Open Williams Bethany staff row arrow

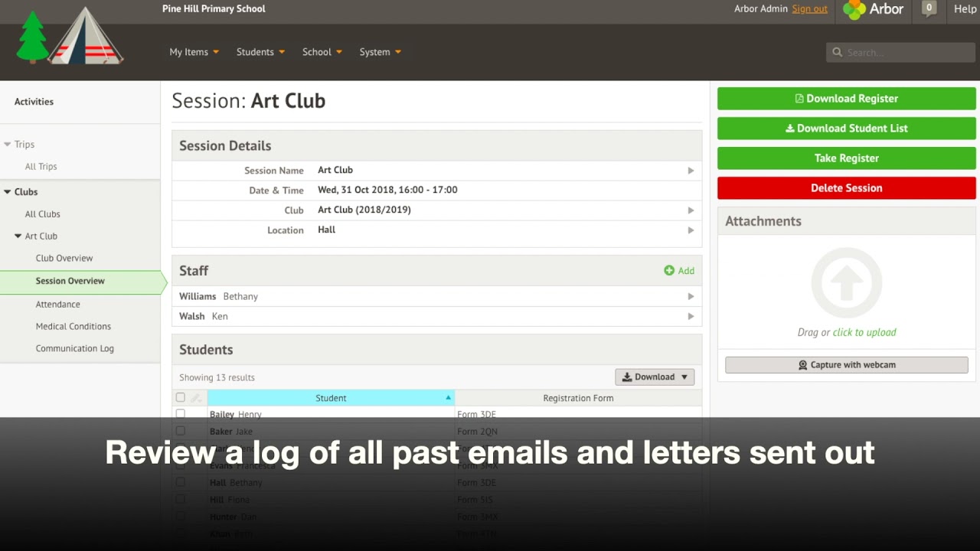pos(691,296)
